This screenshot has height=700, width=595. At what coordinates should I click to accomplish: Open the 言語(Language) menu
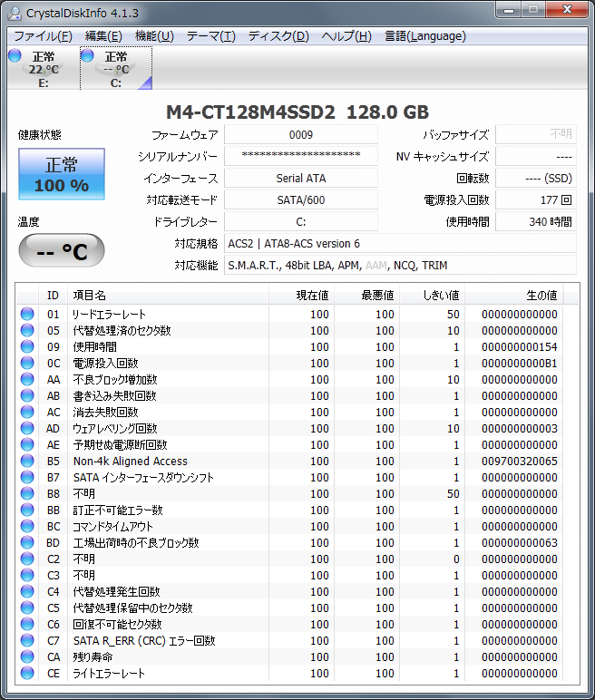[x=425, y=36]
